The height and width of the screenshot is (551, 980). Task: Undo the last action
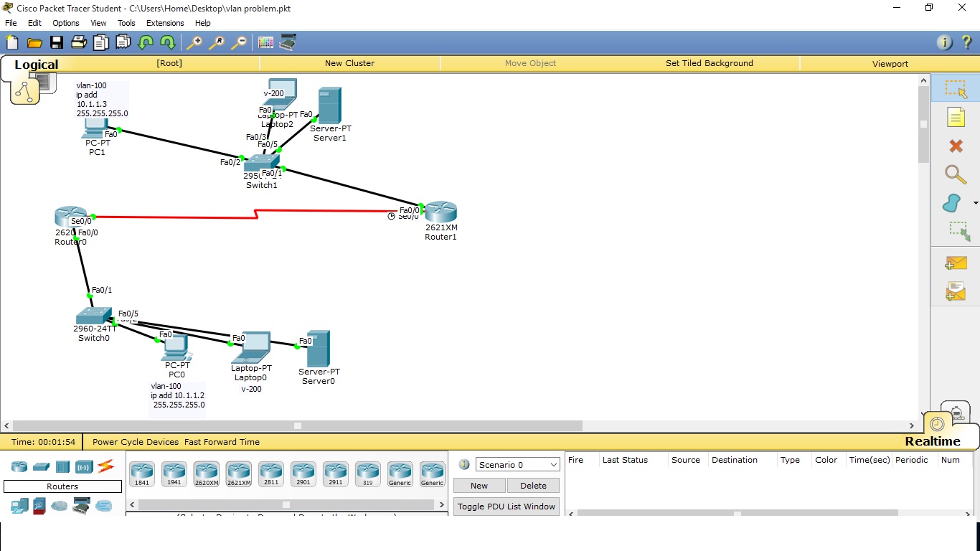(146, 42)
